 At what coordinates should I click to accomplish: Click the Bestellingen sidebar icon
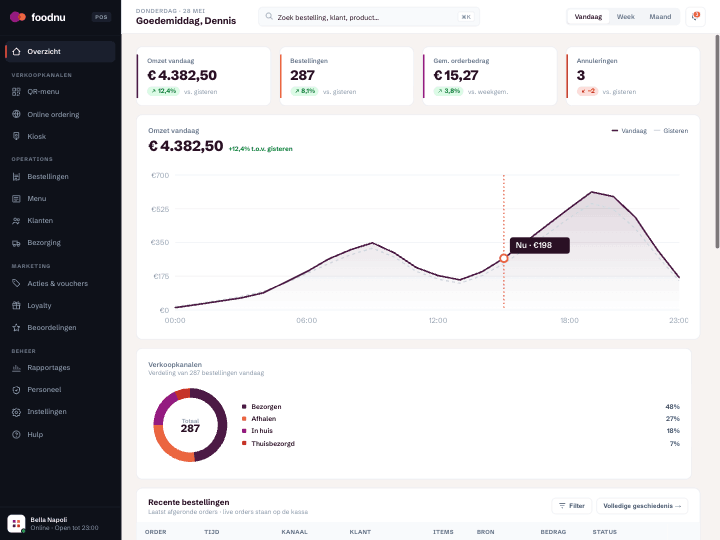click(x=16, y=176)
